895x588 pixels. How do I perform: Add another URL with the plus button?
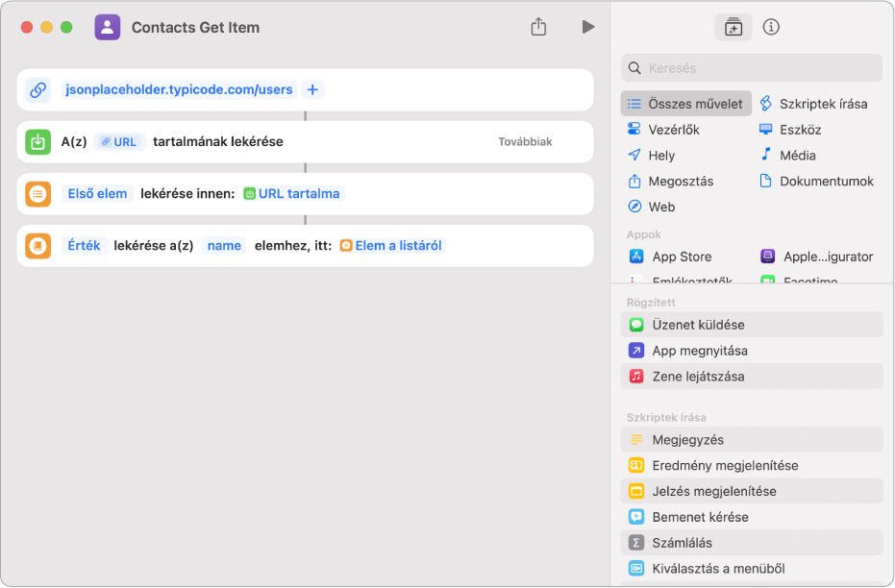click(312, 90)
